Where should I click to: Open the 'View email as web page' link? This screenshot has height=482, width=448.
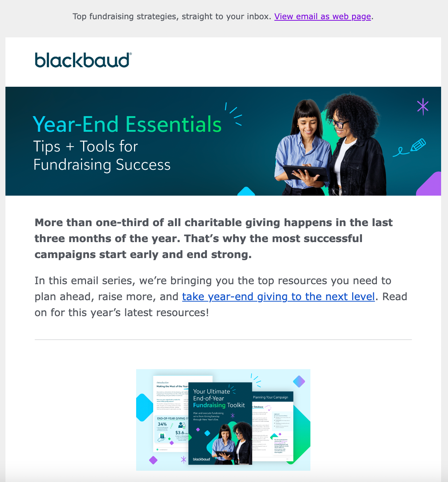point(322,17)
